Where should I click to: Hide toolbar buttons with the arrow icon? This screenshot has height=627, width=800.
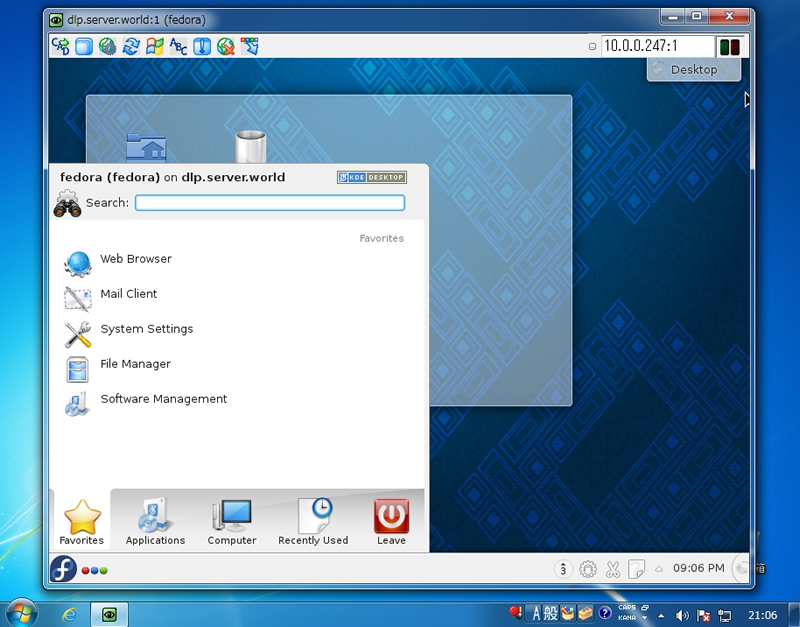tap(249, 46)
